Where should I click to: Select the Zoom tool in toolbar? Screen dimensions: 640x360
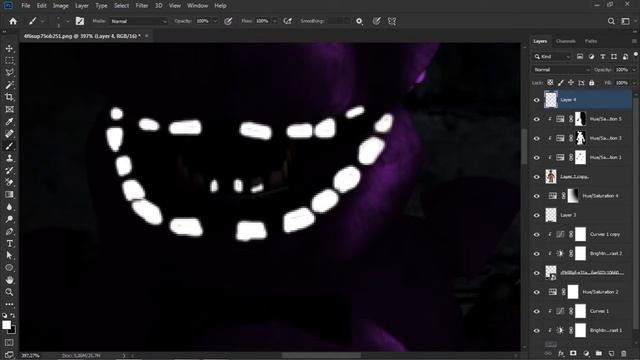click(x=9, y=292)
